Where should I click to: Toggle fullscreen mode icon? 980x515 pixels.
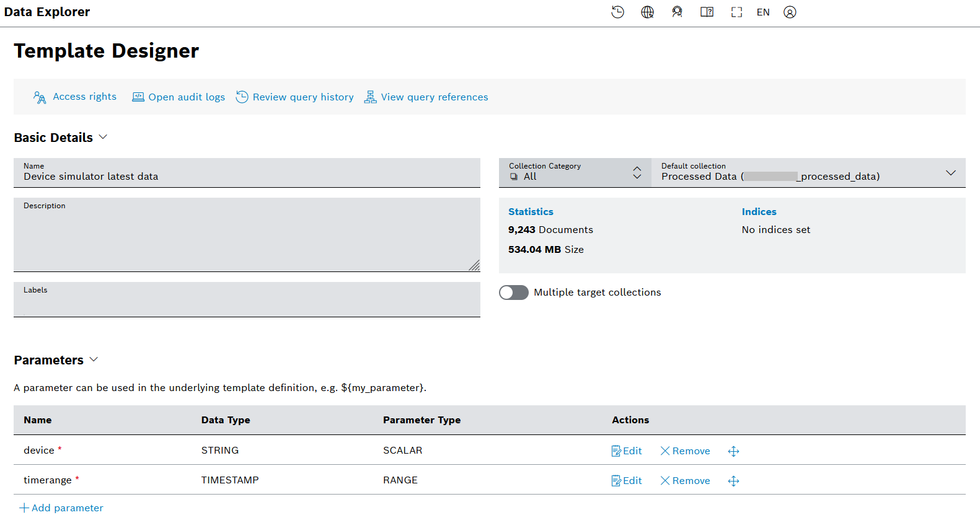pyautogui.click(x=736, y=12)
